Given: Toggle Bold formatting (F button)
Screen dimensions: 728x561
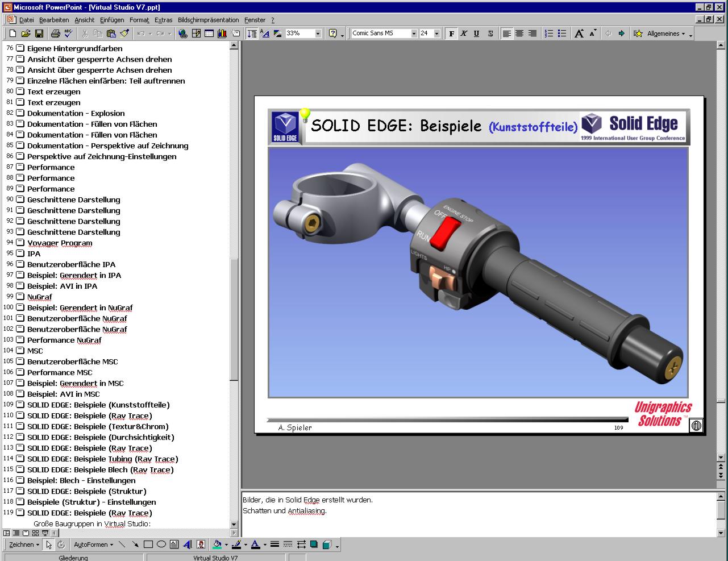Looking at the screenshot, I should [x=451, y=34].
